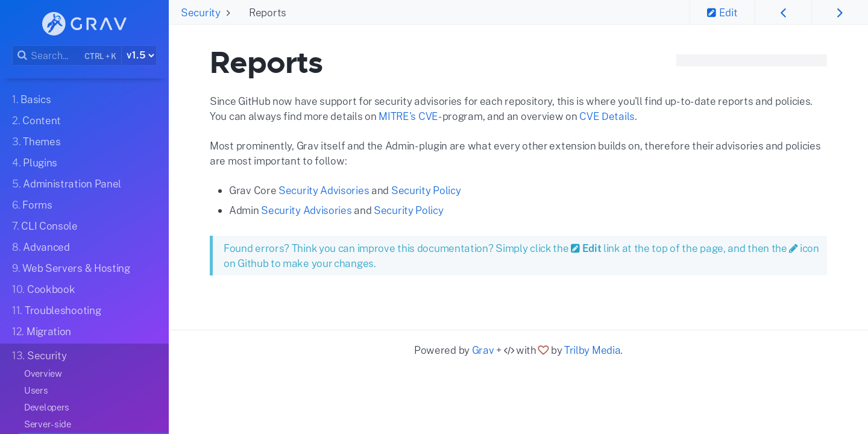Image resolution: width=868 pixels, height=434 pixels.
Task: Go to previous page via left chevron
Action: 783,12
